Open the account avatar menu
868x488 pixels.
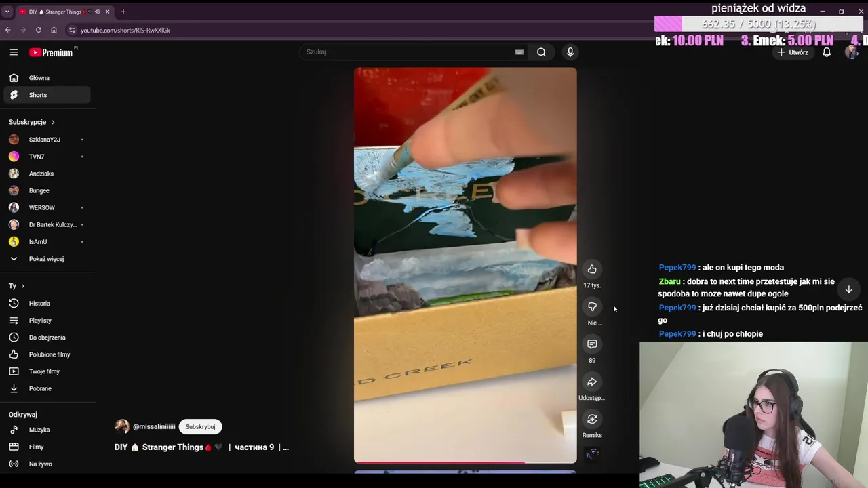coord(852,52)
